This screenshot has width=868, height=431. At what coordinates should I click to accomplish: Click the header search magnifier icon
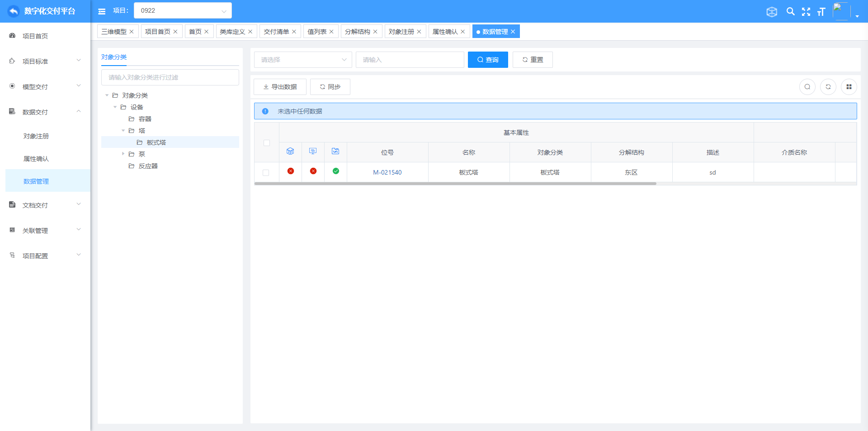(790, 11)
